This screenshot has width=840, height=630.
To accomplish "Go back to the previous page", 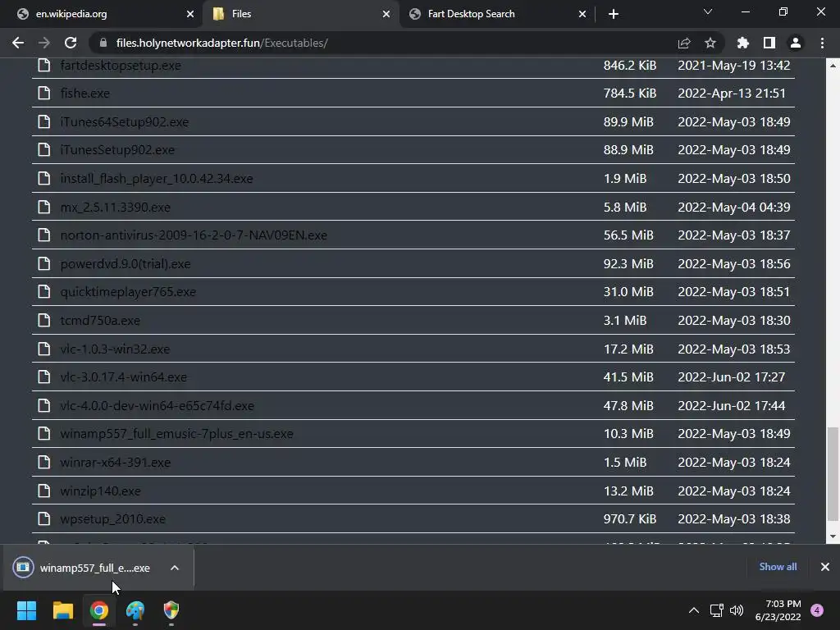I will (18, 43).
